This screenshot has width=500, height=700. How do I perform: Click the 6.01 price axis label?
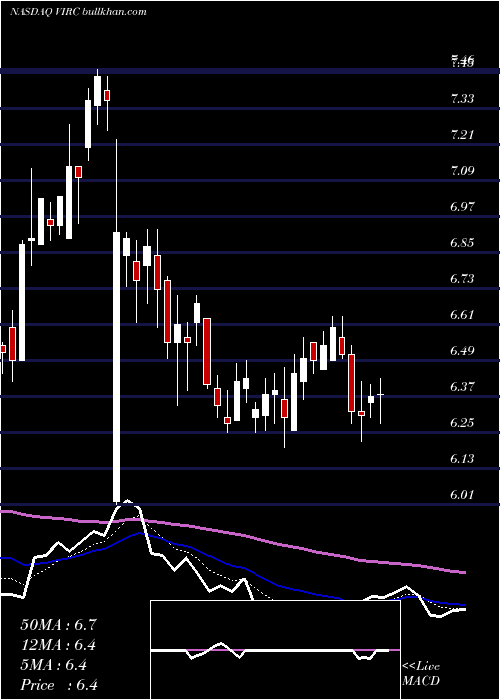point(462,495)
